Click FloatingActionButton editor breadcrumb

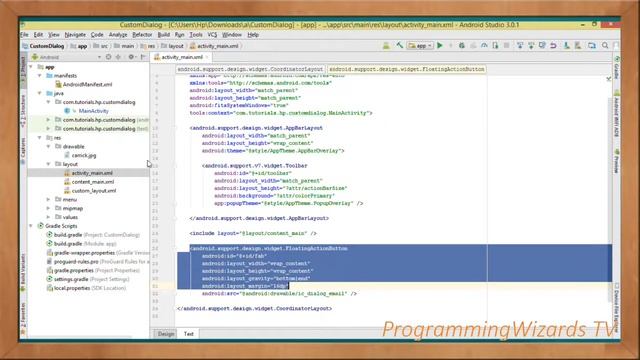tap(407, 69)
